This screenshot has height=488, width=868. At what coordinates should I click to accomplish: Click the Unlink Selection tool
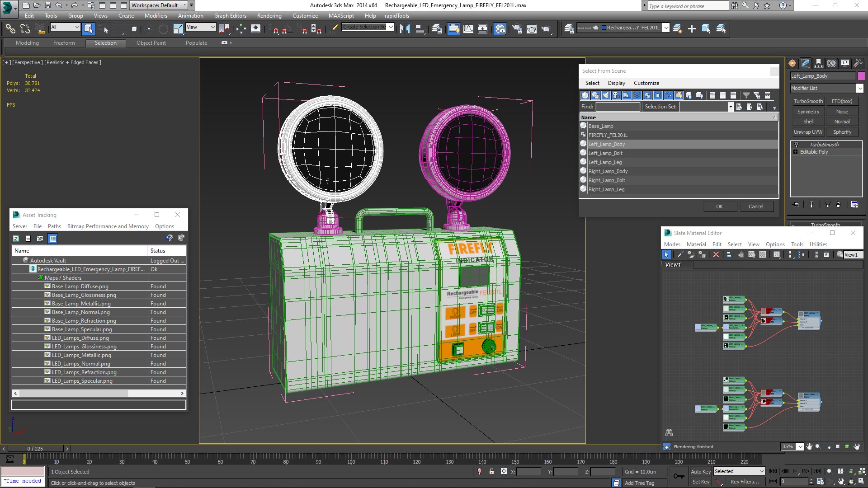[x=25, y=29]
